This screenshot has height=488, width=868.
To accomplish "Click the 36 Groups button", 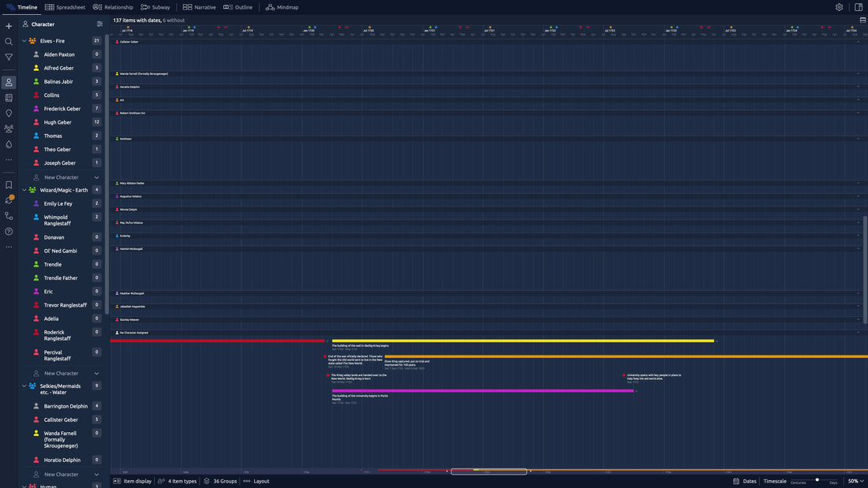I will point(219,481).
